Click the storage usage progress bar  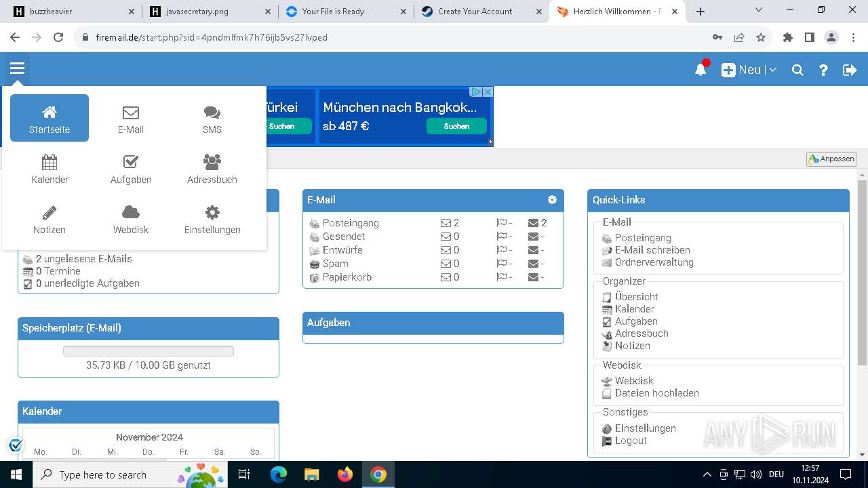point(149,351)
